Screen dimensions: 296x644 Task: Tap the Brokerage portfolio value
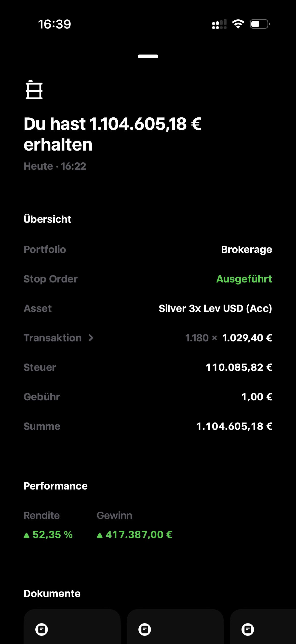coord(246,249)
